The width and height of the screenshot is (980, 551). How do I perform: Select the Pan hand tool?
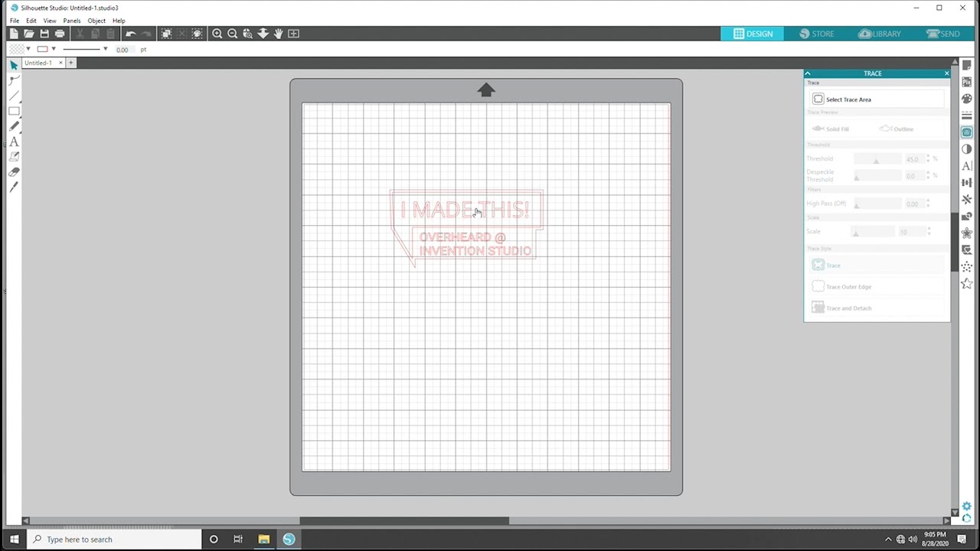pos(278,34)
